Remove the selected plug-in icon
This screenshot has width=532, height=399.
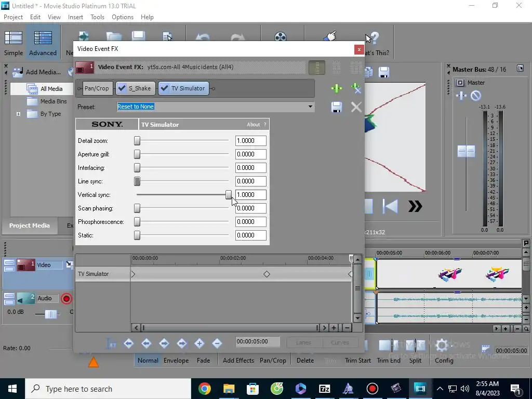pos(356,88)
